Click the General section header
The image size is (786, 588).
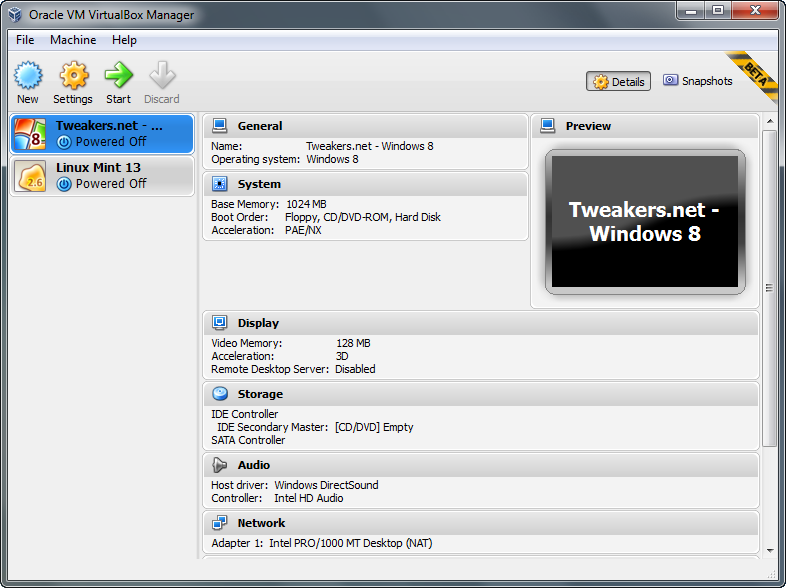(365, 126)
